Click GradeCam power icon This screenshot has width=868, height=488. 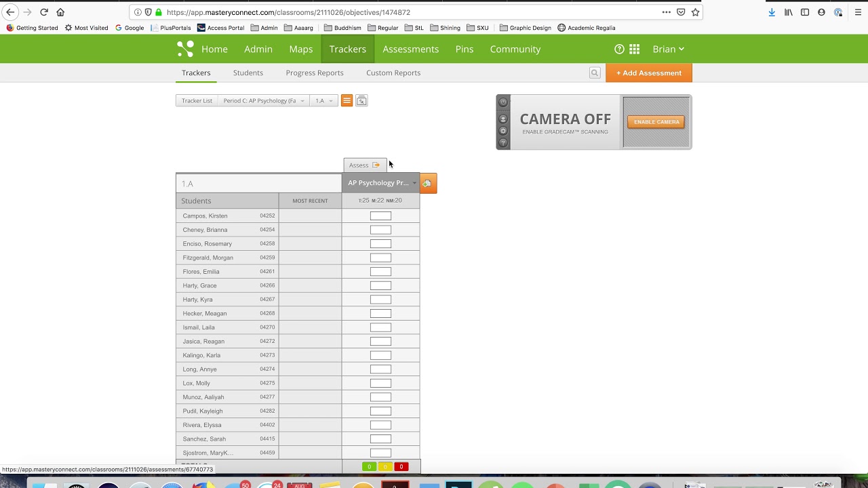click(503, 102)
